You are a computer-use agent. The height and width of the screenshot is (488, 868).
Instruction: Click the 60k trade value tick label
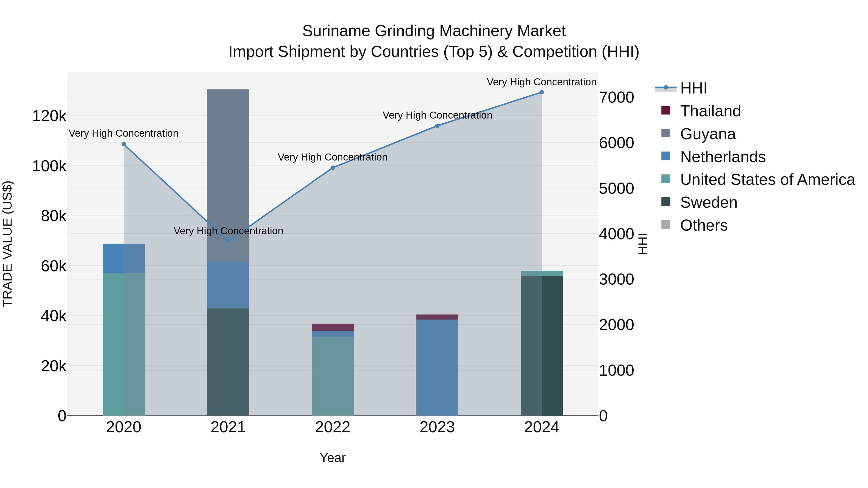pos(54,266)
